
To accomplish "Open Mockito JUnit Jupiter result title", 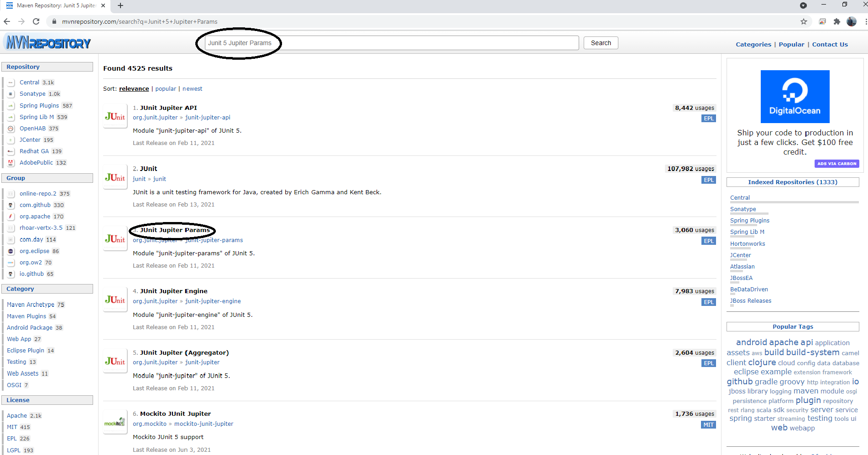I will pos(175,414).
